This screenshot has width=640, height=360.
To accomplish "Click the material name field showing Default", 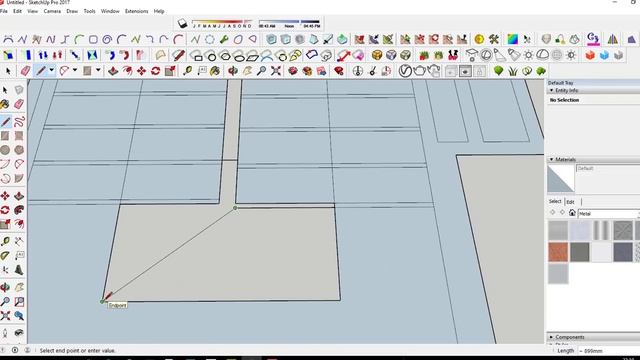I will click(607, 168).
